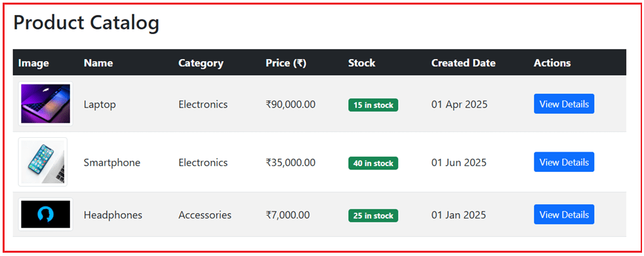Viewport: 644px width, 256px height.
Task: Click the Laptop product thumbnail image
Action: (x=46, y=104)
